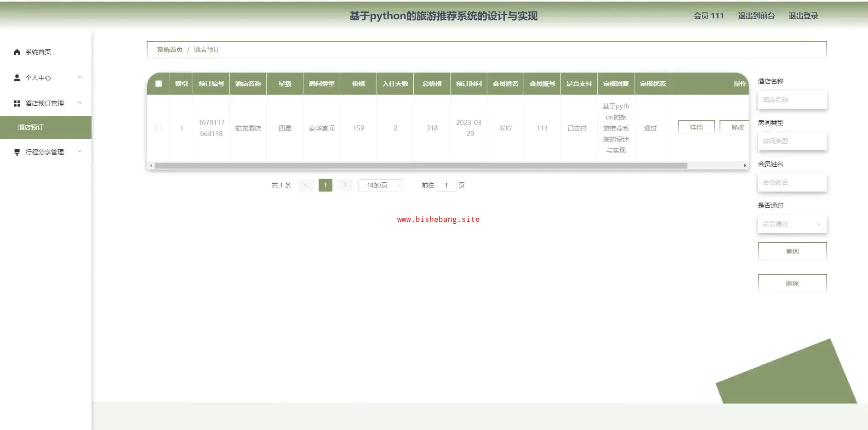Expand the 个人中心 submenu chevron
Viewport: 868px width, 430px height.
click(80, 77)
